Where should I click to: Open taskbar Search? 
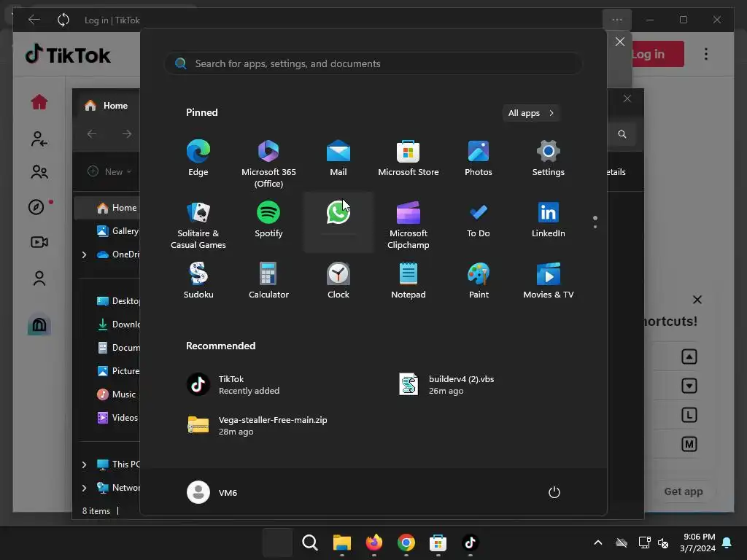[x=309, y=542]
